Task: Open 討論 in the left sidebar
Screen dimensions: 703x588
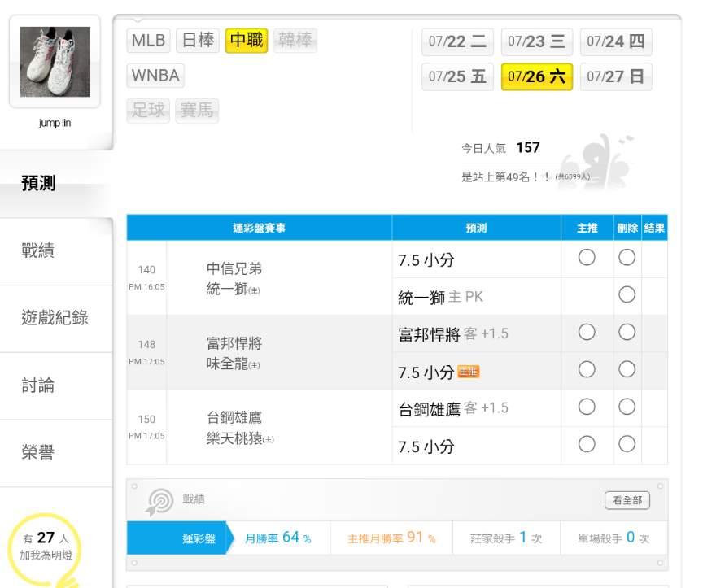Action: pyautogui.click(x=38, y=385)
